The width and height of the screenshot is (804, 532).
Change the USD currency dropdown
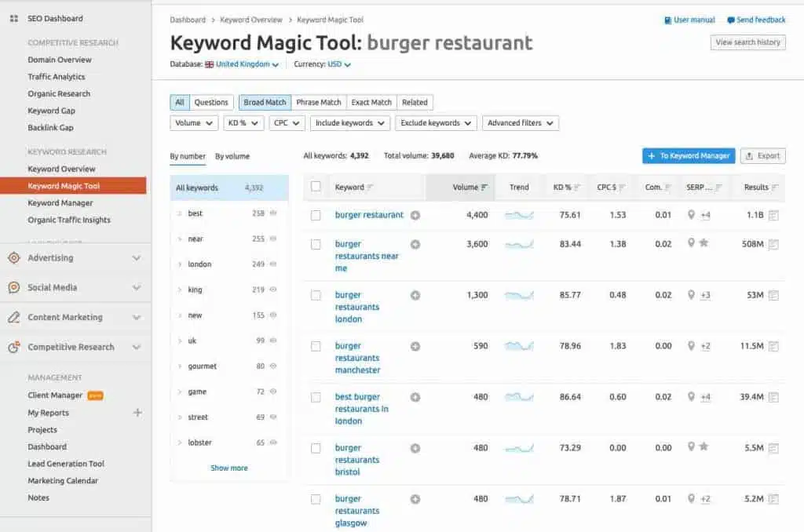339,64
